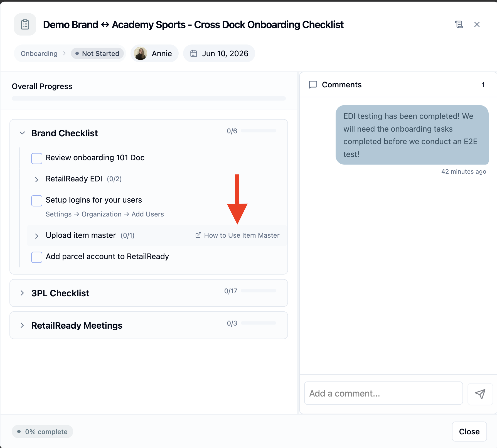Click the external link icon for Item Master
Image resolution: width=497 pixels, height=448 pixels.
(x=198, y=235)
